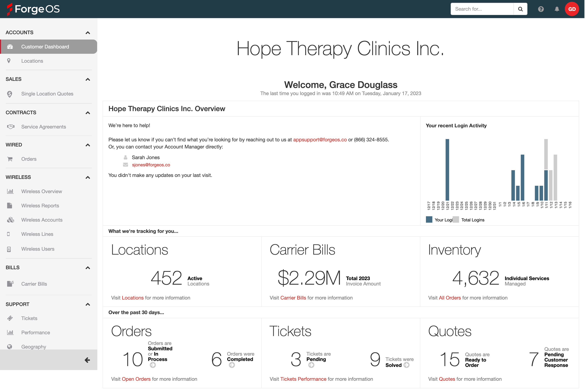The height and width of the screenshot is (392, 585).
Task: Click the Wireless Overview chart icon
Action: pos(10,192)
